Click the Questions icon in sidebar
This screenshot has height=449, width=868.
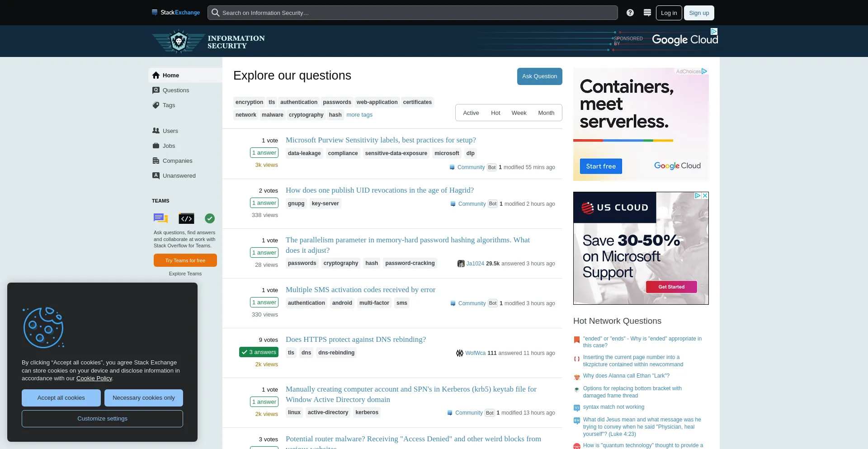click(156, 90)
